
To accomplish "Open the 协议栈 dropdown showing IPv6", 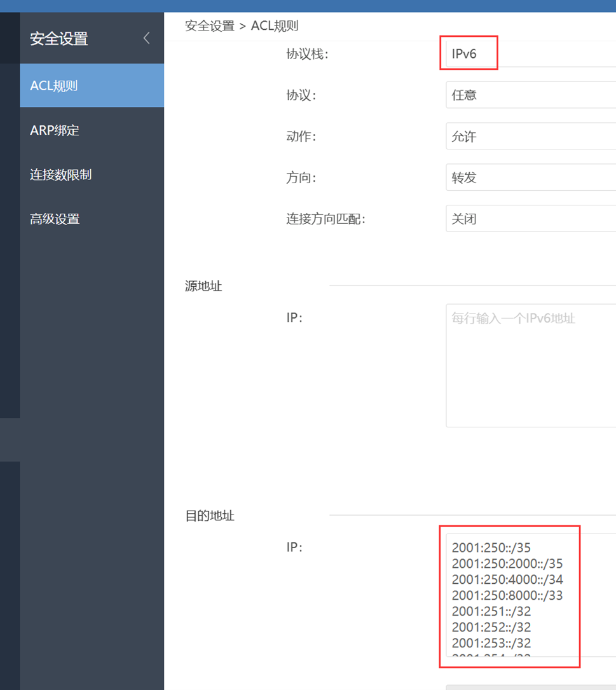I will click(531, 54).
